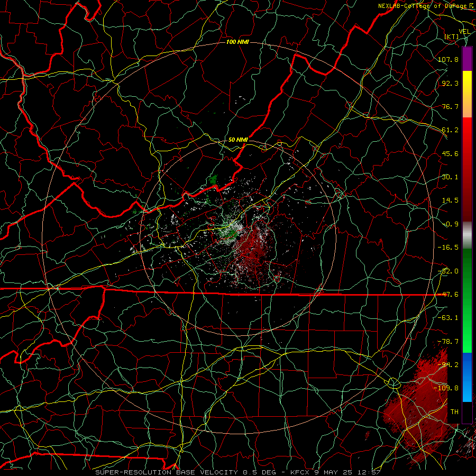Image resolution: width=476 pixels, height=476 pixels.
Task: Click the cyan segment at the color bar bottom
Action: (x=467, y=394)
